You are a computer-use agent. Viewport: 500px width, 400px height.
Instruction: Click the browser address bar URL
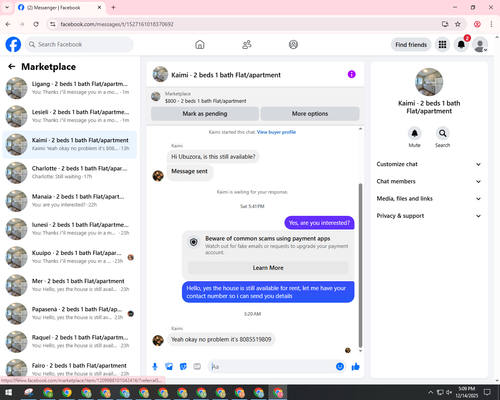(117, 24)
